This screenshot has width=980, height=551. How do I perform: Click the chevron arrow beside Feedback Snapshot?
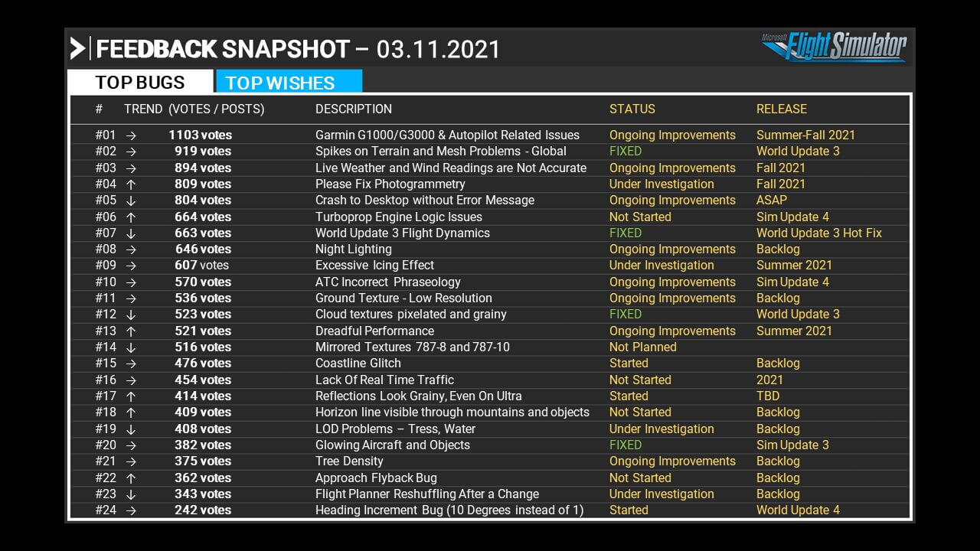[x=77, y=49]
